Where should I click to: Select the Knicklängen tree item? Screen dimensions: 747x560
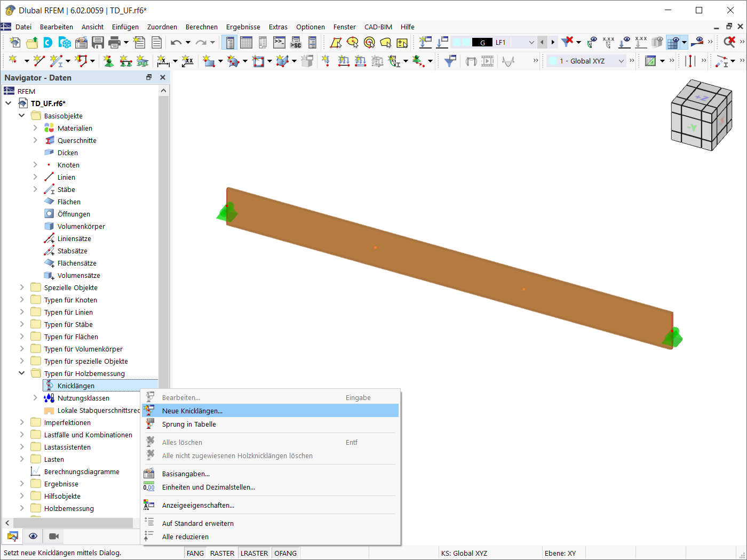(x=100, y=386)
